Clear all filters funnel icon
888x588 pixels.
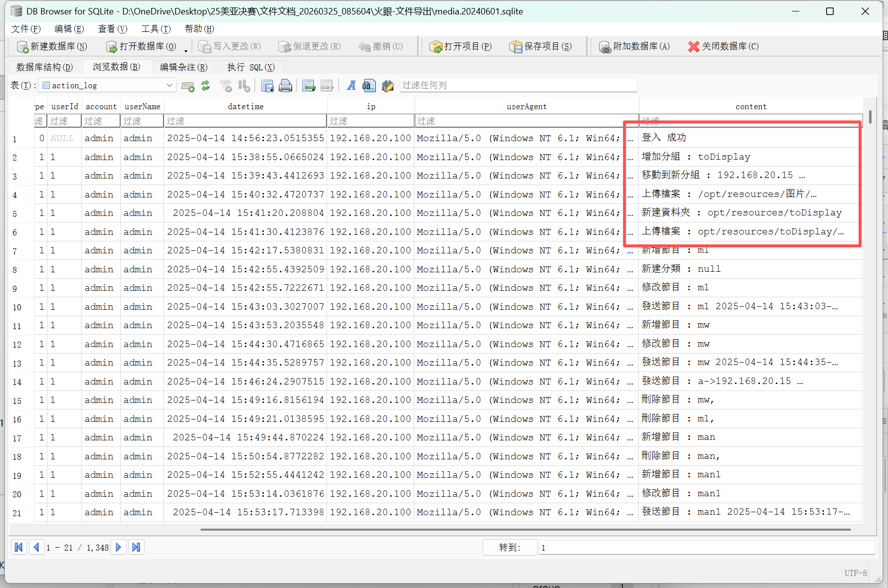226,86
